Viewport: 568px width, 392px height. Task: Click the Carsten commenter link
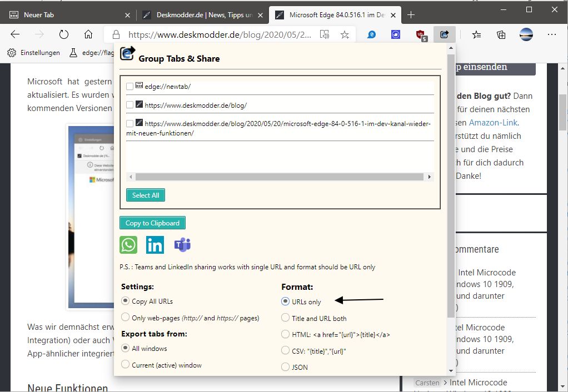tap(427, 383)
